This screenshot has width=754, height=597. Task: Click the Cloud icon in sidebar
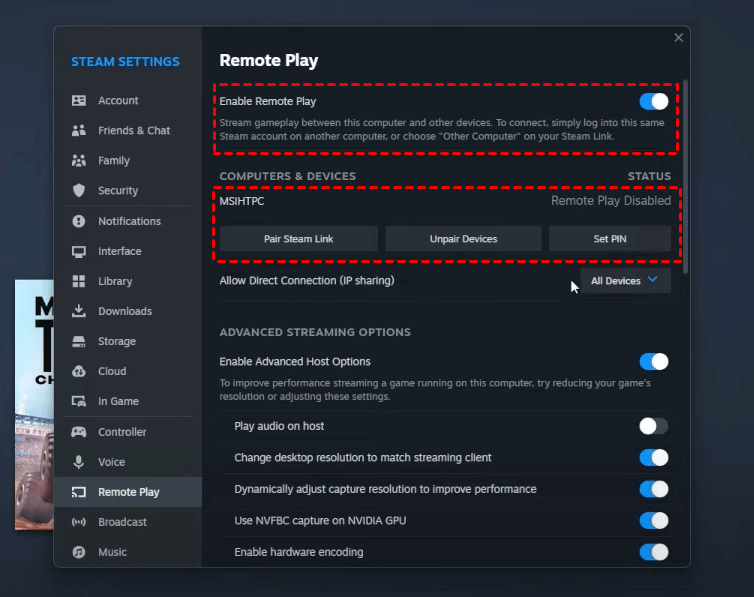pos(79,371)
